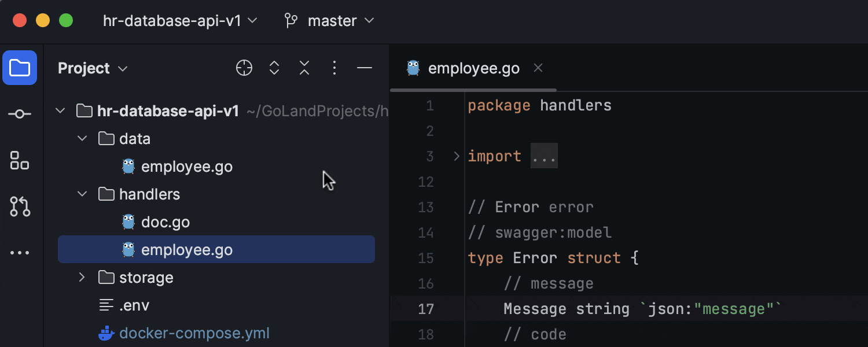868x347 pixels.
Task: Expand the storage folder
Action: pyautogui.click(x=82, y=278)
